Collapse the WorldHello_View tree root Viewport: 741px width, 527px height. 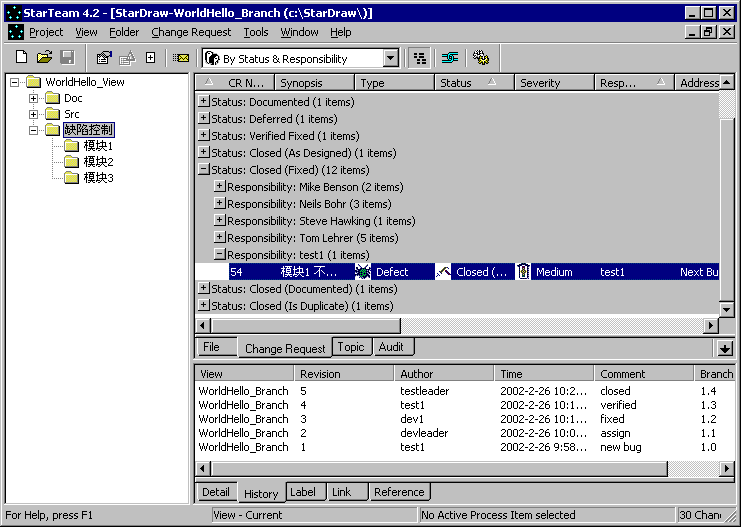click(15, 82)
